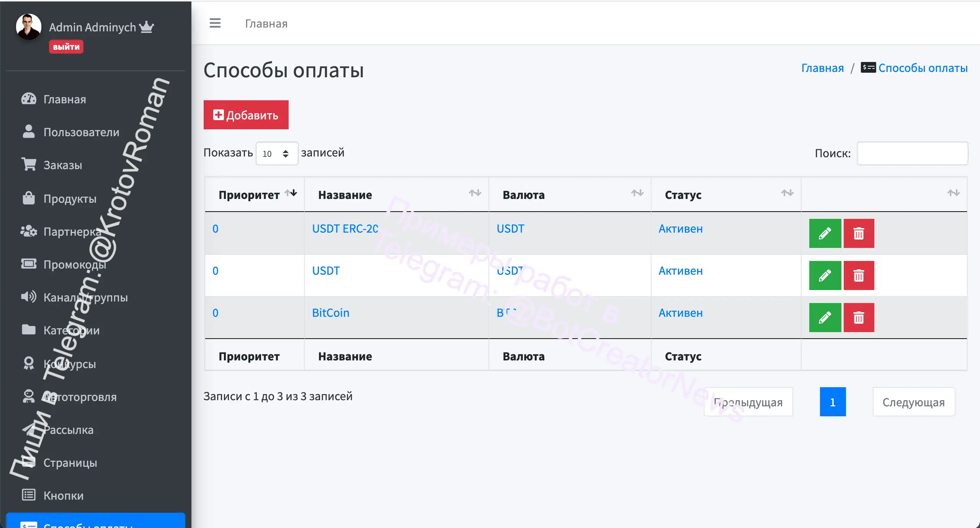The height and width of the screenshot is (528, 980).
Task: Open the Заказы cart icon
Action: [x=29, y=165]
